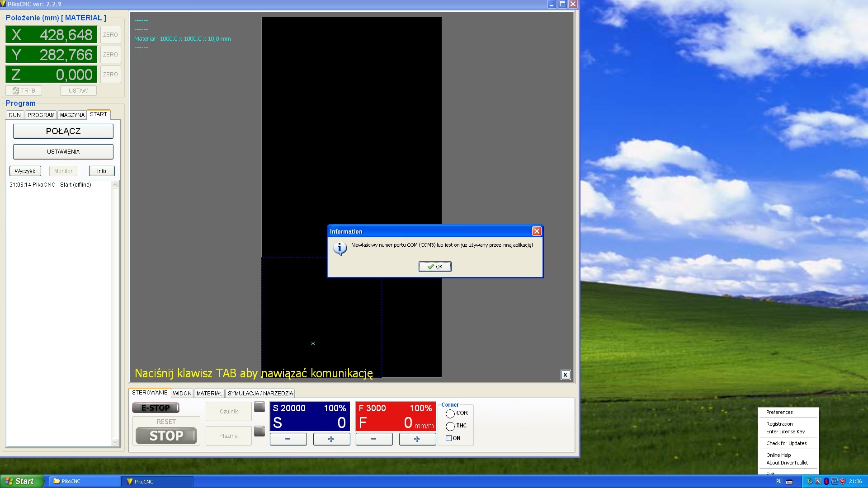868x488 pixels.
Task: Click Safely Remove Hardware tray icon
Action: click(810, 482)
